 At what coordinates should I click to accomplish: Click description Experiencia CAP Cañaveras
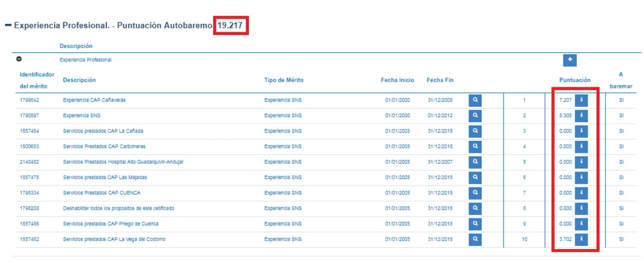[x=94, y=100]
